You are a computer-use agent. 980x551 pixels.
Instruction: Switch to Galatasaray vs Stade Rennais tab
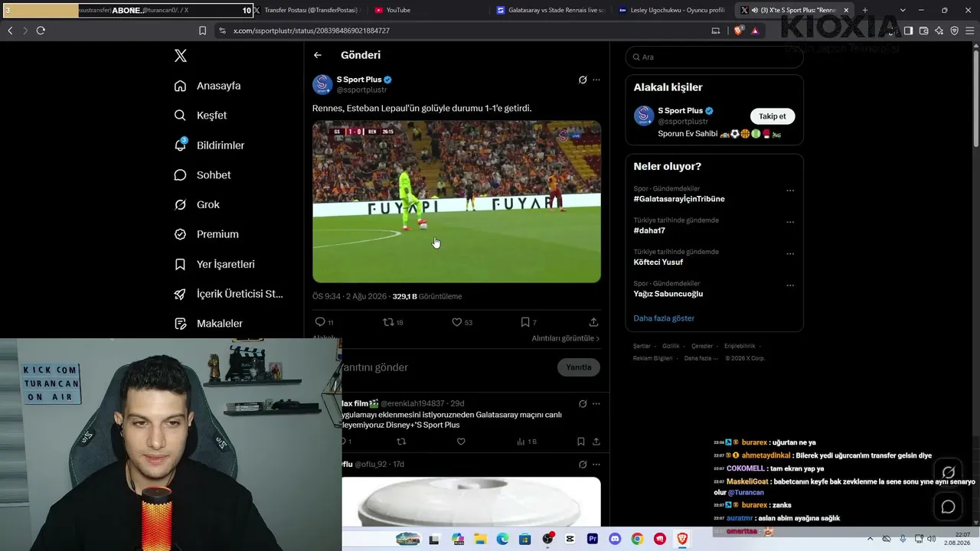(551, 10)
